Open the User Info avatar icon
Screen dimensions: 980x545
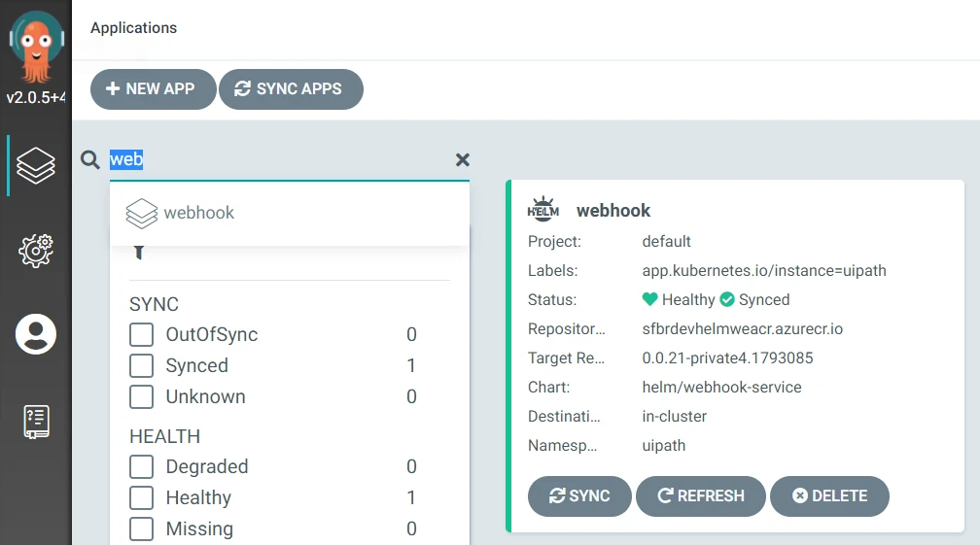click(36, 334)
